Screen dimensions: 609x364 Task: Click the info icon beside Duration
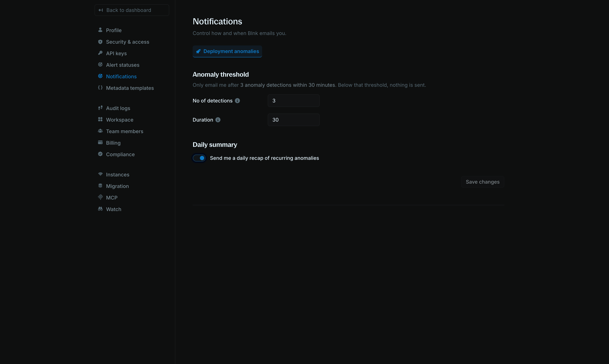[x=218, y=120]
